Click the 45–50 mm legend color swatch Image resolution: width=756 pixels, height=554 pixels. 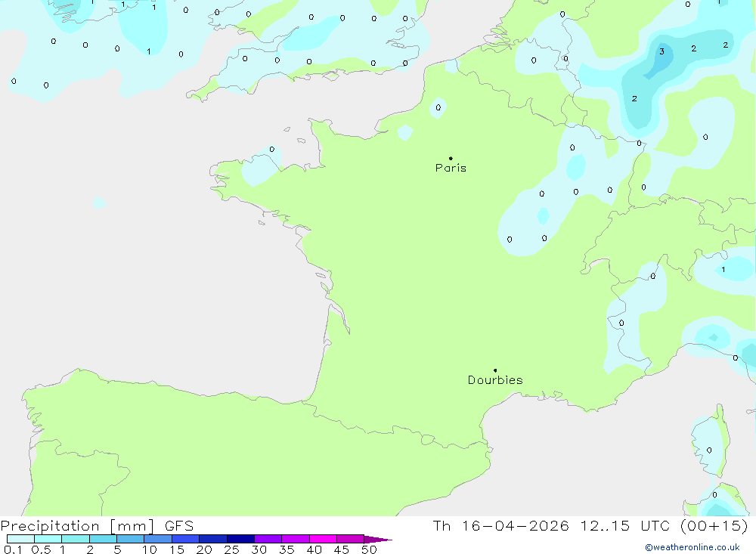pos(351,539)
